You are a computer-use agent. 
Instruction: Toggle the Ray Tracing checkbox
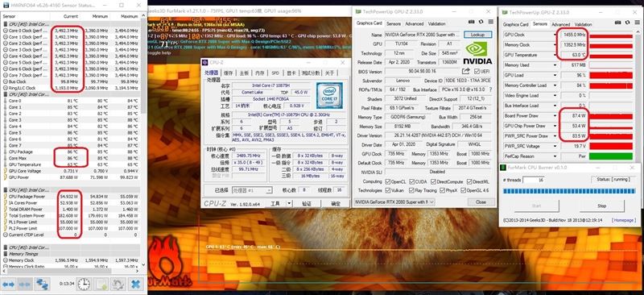click(412, 190)
